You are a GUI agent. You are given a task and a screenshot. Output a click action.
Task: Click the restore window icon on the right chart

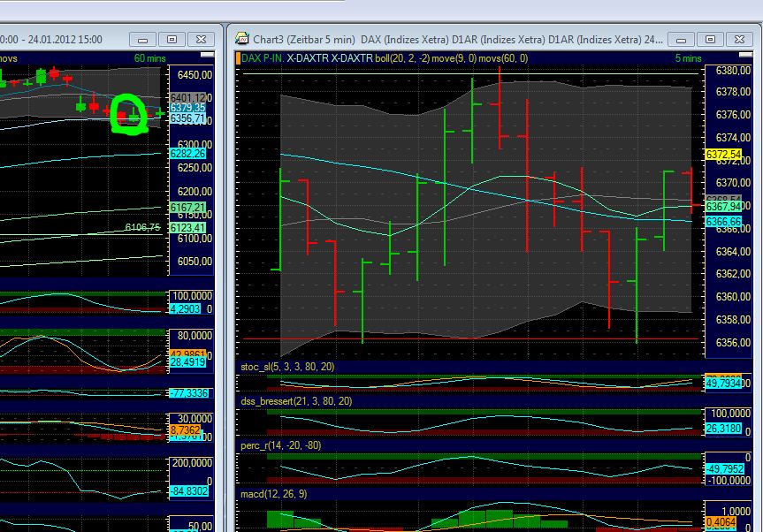(x=709, y=39)
